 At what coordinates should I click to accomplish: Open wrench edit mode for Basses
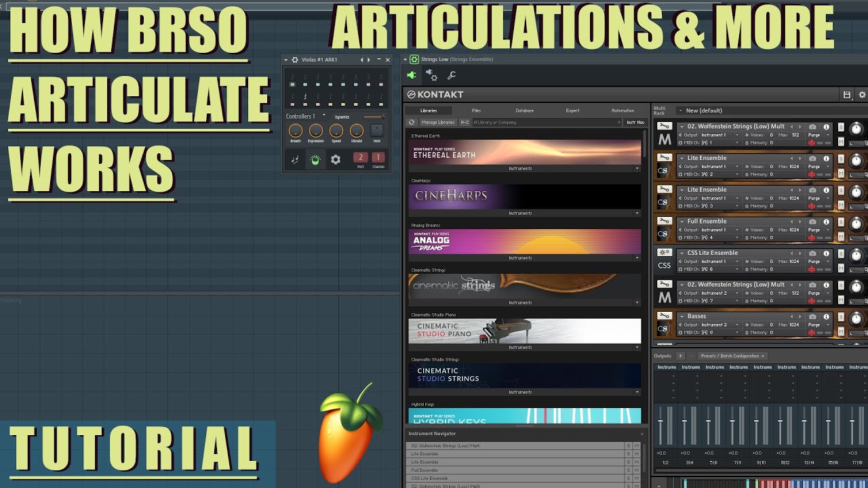(665, 316)
